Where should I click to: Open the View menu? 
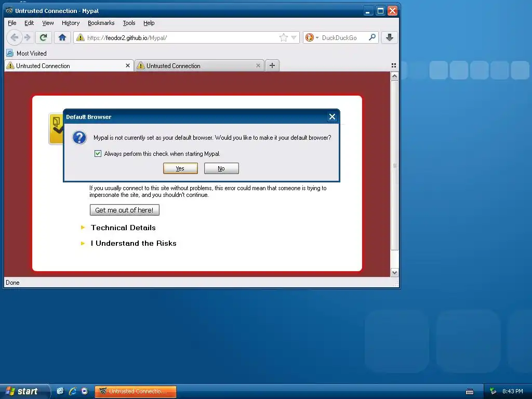click(x=48, y=23)
